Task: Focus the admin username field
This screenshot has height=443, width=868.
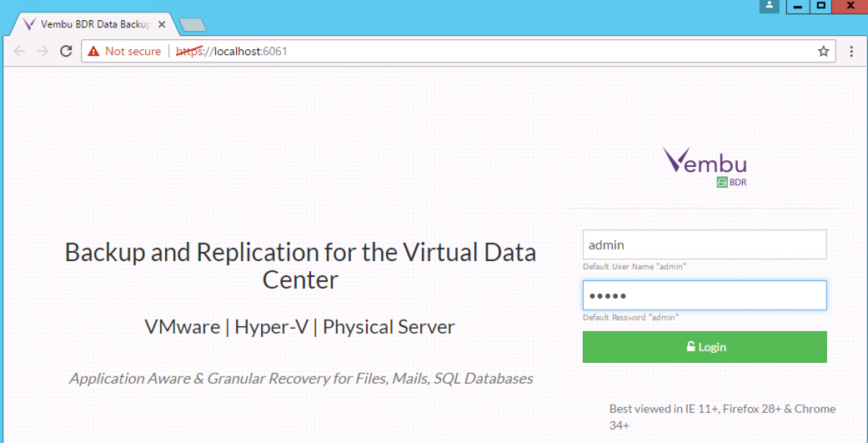Action: [704, 245]
